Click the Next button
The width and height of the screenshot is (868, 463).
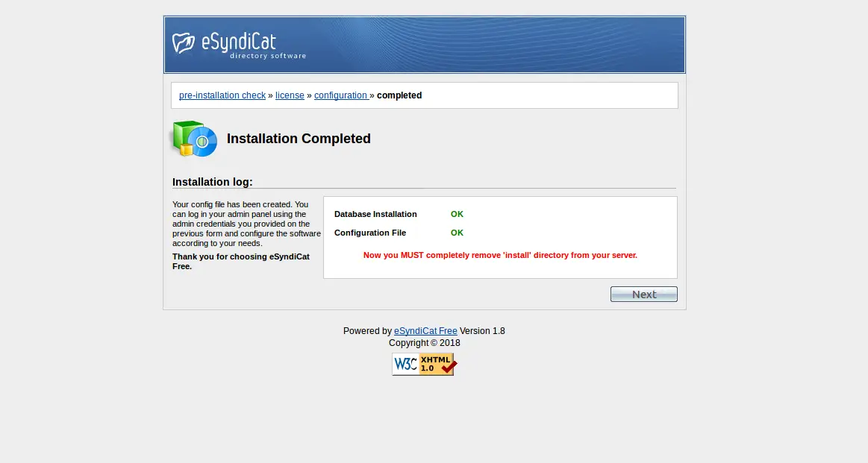(x=644, y=295)
